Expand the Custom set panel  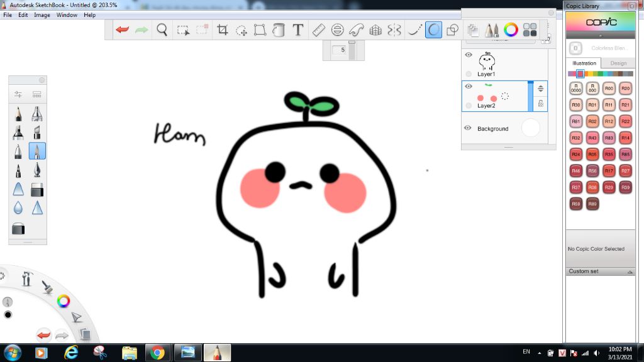click(x=630, y=271)
